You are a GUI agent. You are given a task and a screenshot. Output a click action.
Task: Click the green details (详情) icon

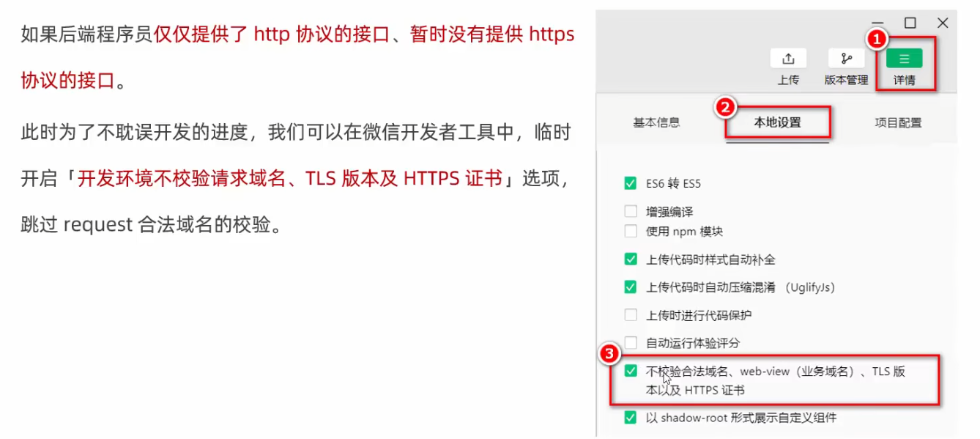coord(905,59)
